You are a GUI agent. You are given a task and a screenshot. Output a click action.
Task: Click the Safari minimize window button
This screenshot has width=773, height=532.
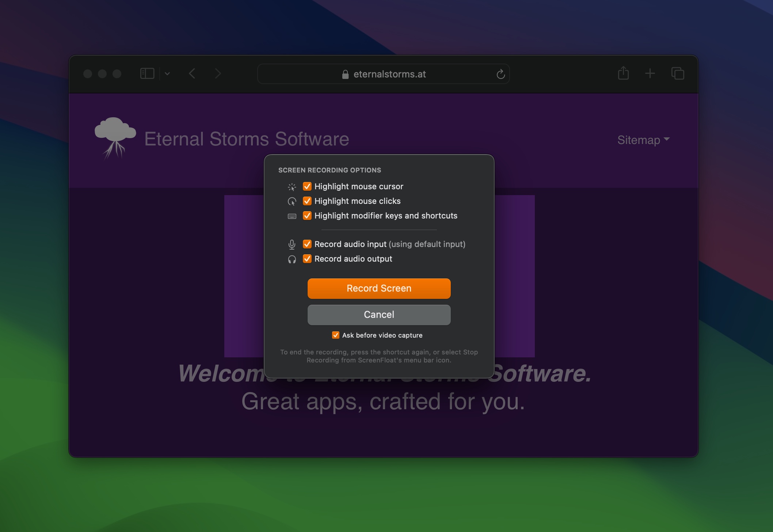[102, 74]
